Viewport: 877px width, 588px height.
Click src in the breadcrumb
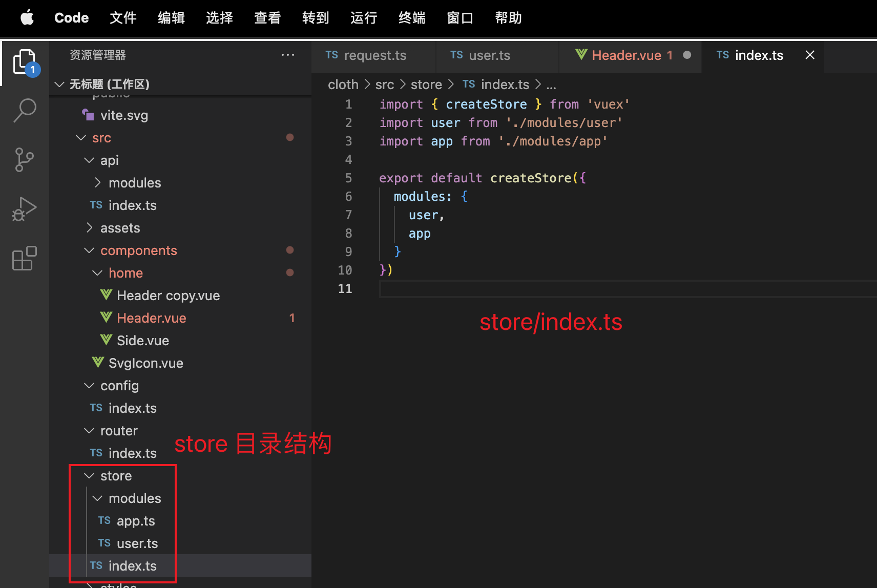tap(385, 85)
